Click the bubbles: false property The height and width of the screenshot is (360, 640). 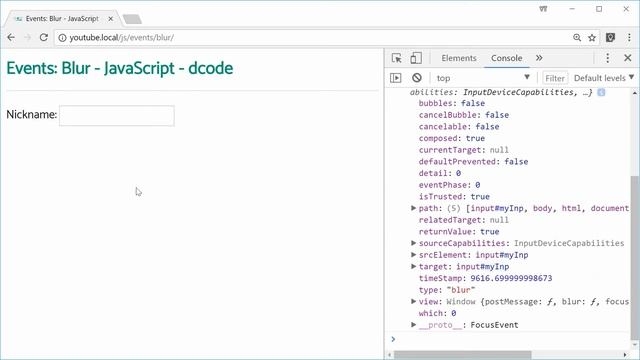point(452,103)
